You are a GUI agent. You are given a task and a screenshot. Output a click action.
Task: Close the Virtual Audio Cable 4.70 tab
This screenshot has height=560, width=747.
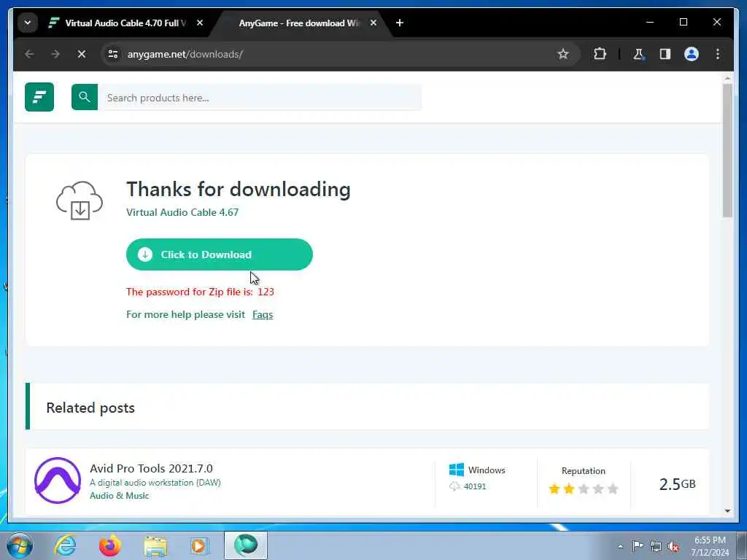[200, 23]
